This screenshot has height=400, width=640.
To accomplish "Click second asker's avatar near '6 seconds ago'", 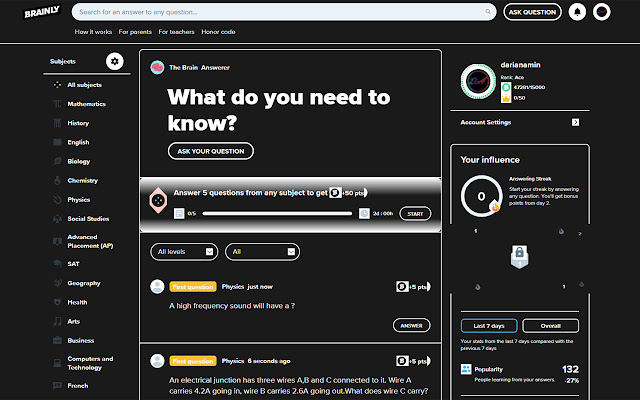I will pyautogui.click(x=157, y=361).
